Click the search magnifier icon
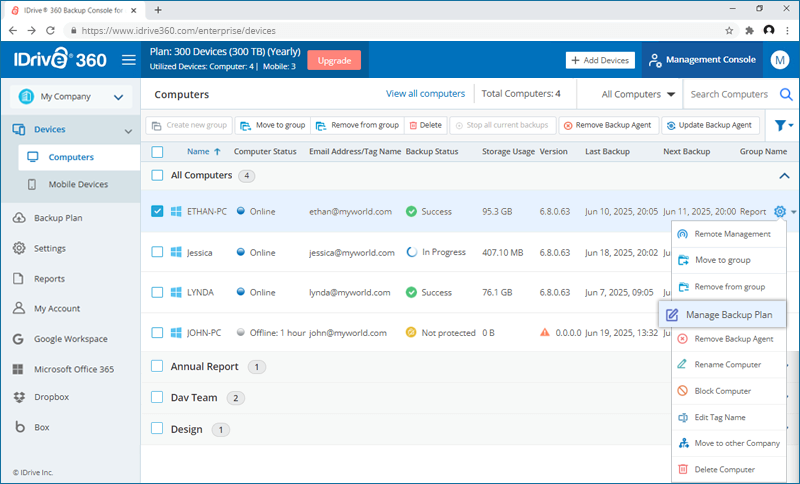Screen dimensions: 800x484 tap(785, 95)
